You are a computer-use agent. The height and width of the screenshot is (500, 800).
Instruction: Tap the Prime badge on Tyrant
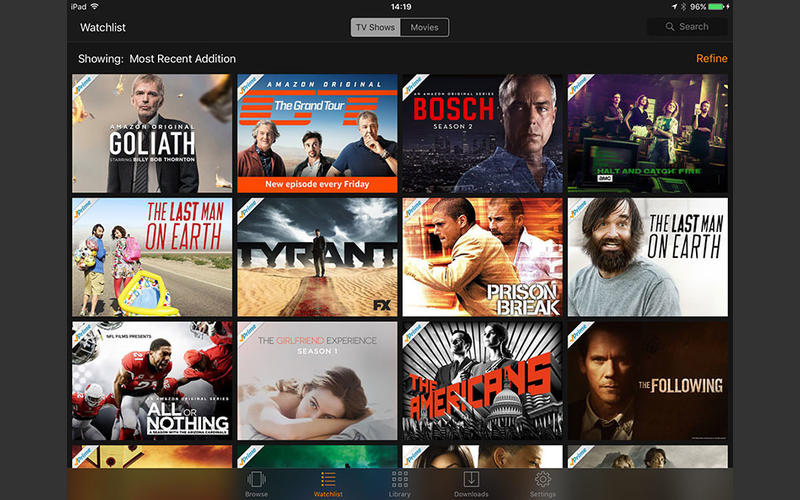point(249,209)
